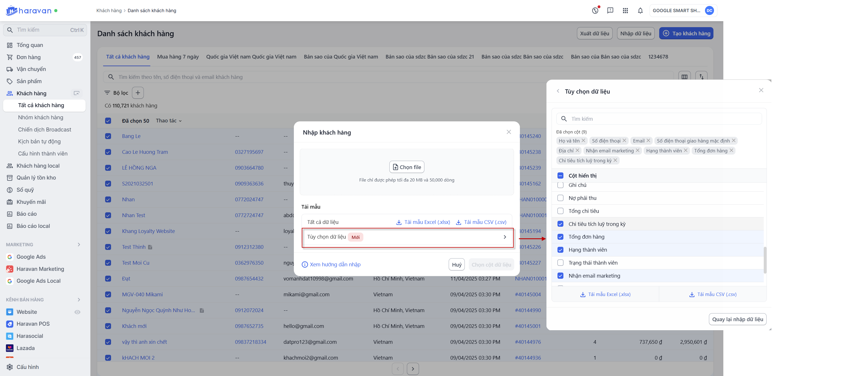Viewport: 868px width, 376px height.
Task: Uncheck the Tổng đơn hàng checkbox
Action: point(560,237)
